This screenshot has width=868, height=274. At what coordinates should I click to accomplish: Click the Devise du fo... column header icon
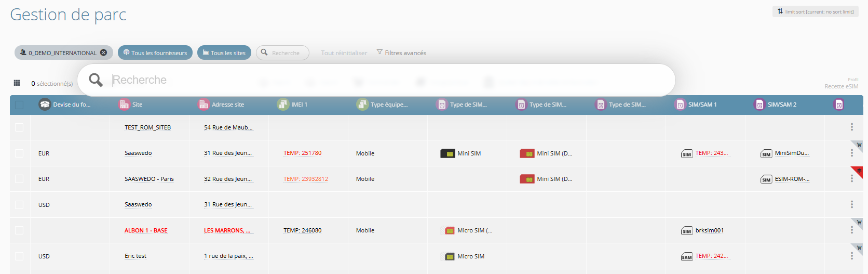45,105
